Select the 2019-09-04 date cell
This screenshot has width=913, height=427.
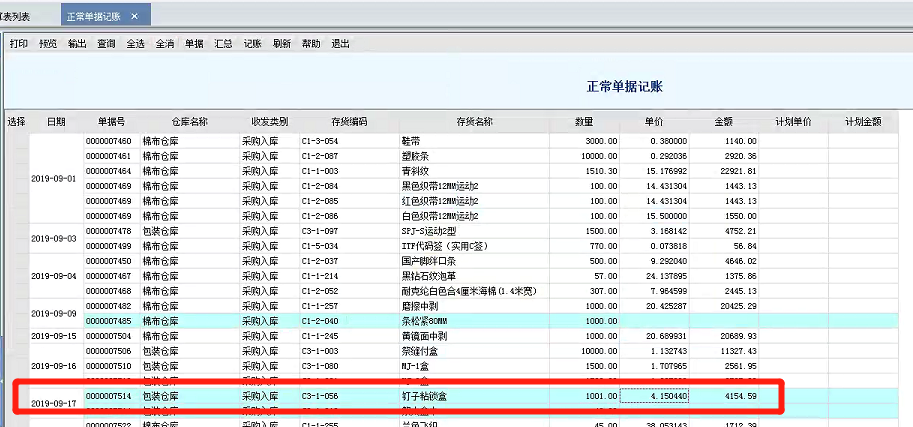pyautogui.click(x=54, y=276)
